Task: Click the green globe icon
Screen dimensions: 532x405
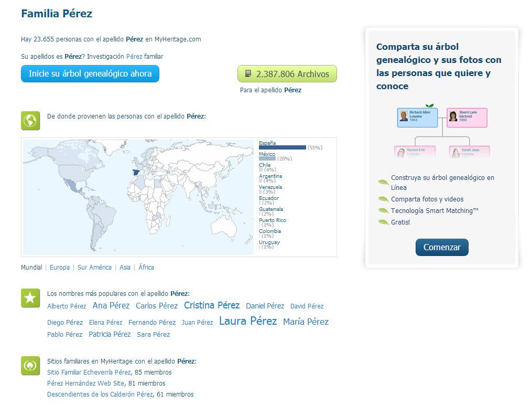Action: tap(30, 120)
